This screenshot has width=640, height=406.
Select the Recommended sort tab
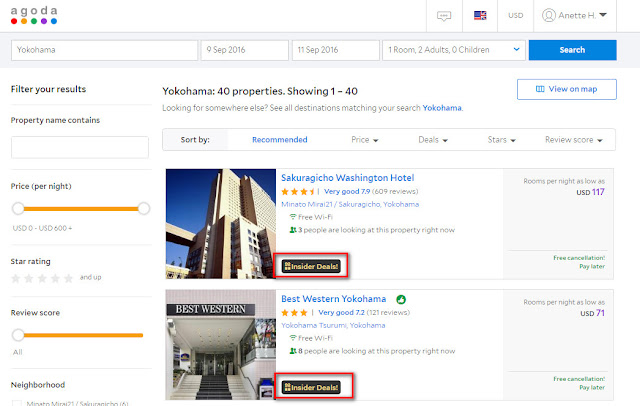point(280,140)
